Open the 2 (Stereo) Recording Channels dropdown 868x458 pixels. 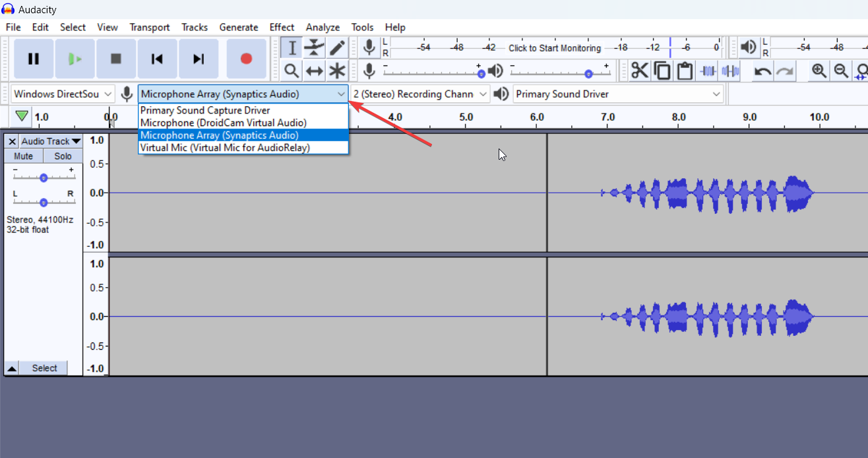tap(421, 94)
